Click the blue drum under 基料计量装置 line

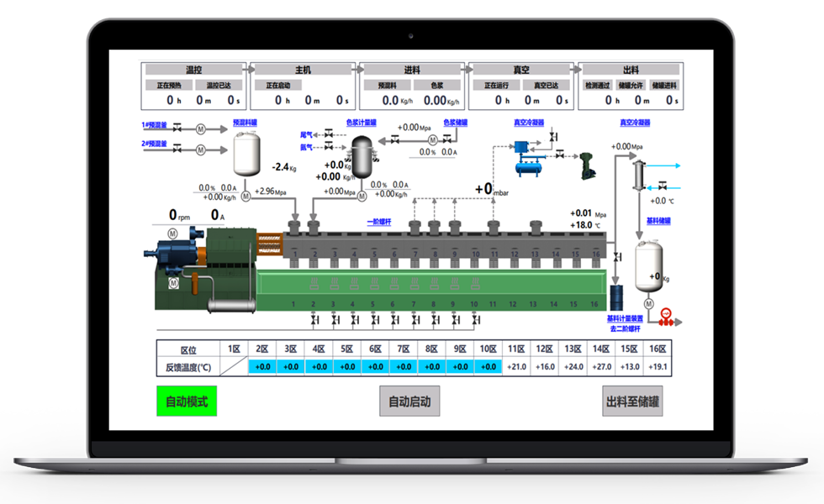pos(616,297)
